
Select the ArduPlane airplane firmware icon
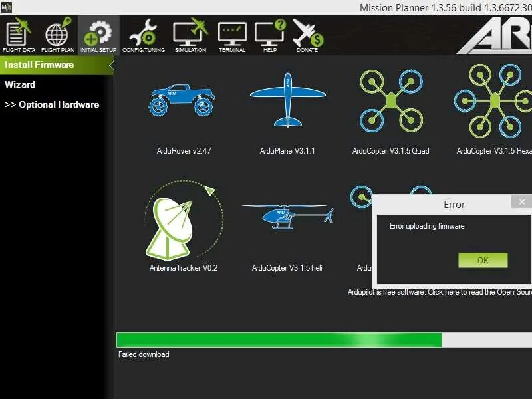[288, 100]
